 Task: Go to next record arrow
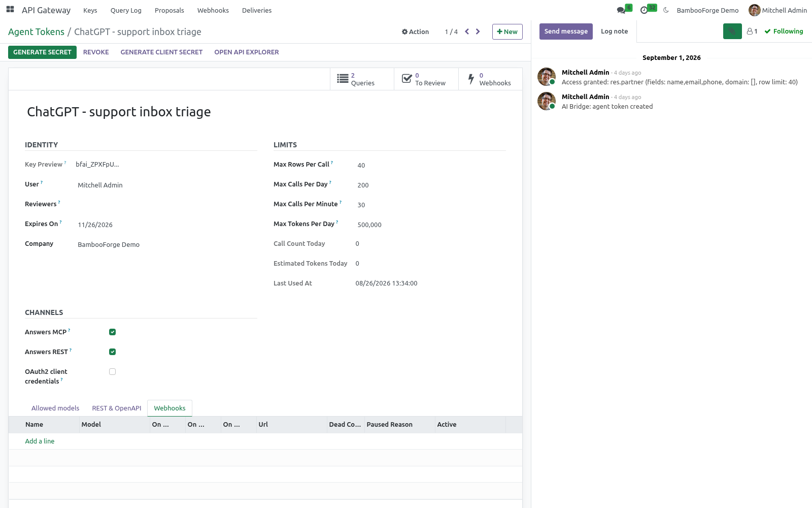478,31
